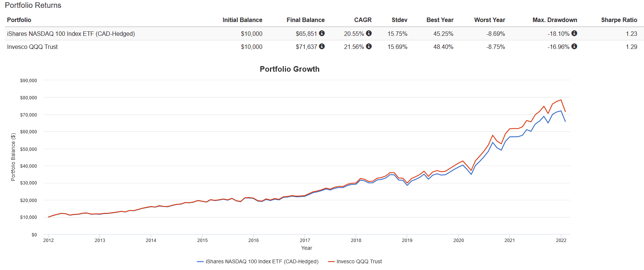Viewport: 644px width, 270px height.
Task: Click the Max. Drawdown column header
Action: point(555,20)
